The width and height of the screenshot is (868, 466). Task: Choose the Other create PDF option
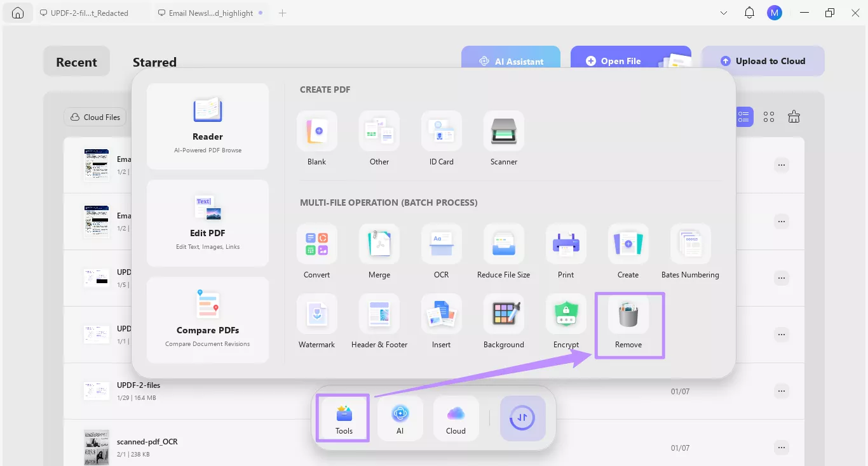pyautogui.click(x=379, y=139)
